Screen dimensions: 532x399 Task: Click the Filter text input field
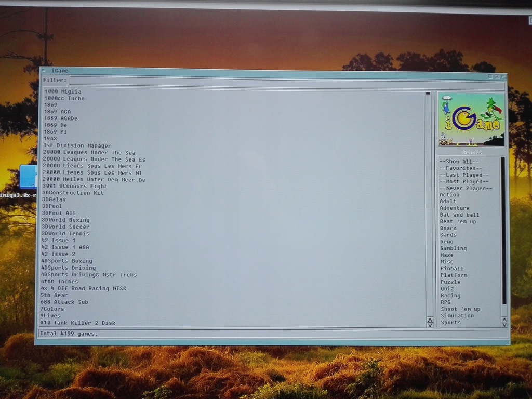pos(287,83)
